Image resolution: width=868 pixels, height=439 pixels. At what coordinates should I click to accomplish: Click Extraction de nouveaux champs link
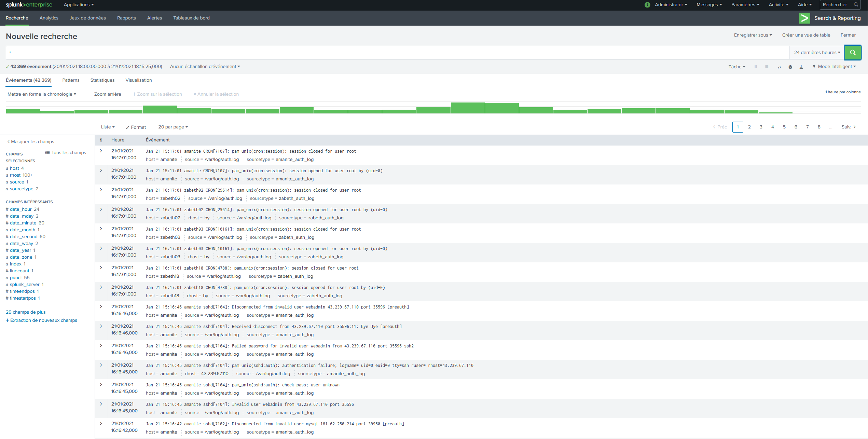(42, 320)
